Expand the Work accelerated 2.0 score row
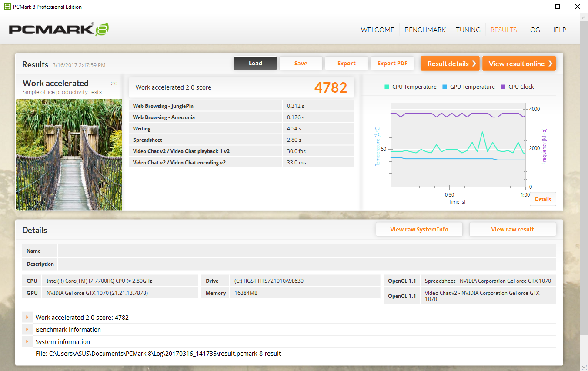The width and height of the screenshot is (588, 371). click(27, 318)
